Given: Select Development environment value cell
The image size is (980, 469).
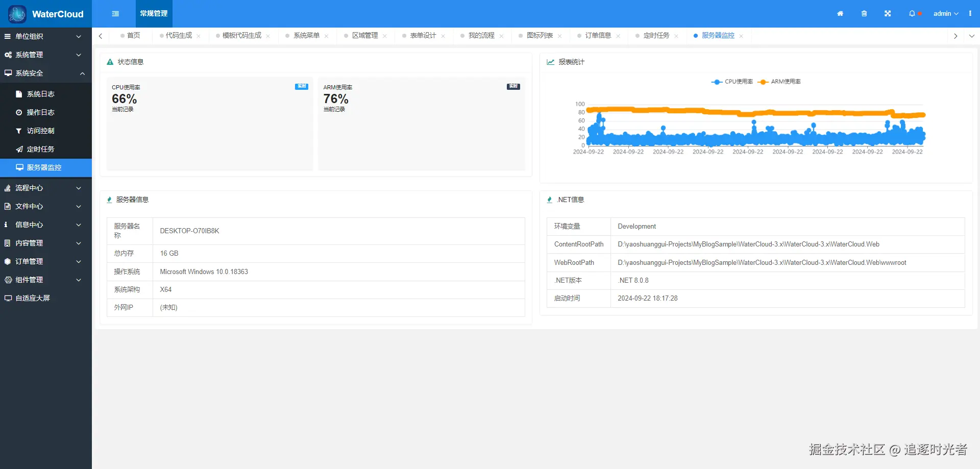Looking at the screenshot, I should point(788,227).
